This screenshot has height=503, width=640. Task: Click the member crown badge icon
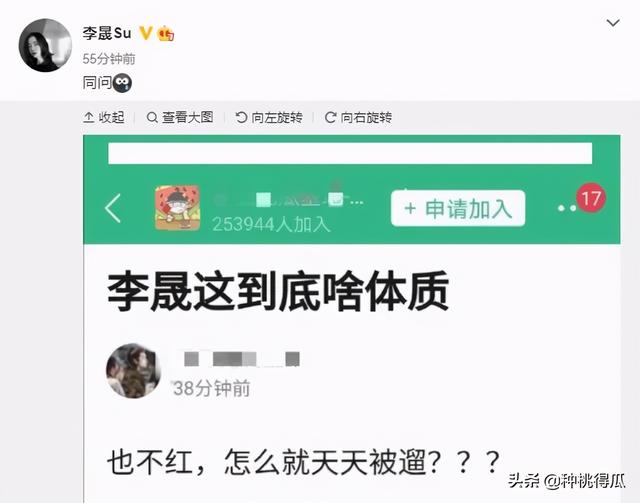(x=166, y=33)
